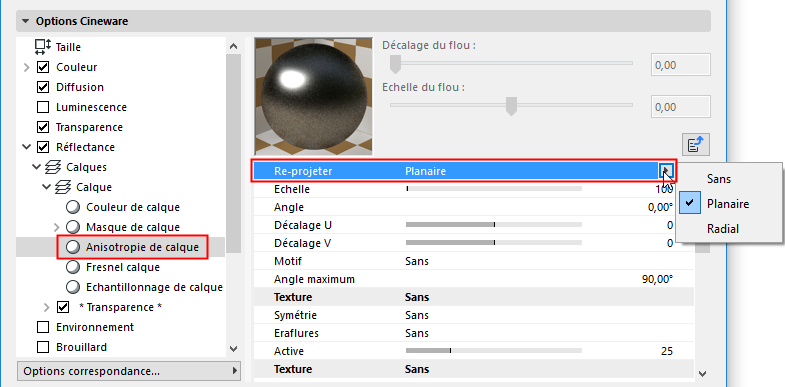
Task: Collapse the Calques tree node
Action: [x=36, y=167]
